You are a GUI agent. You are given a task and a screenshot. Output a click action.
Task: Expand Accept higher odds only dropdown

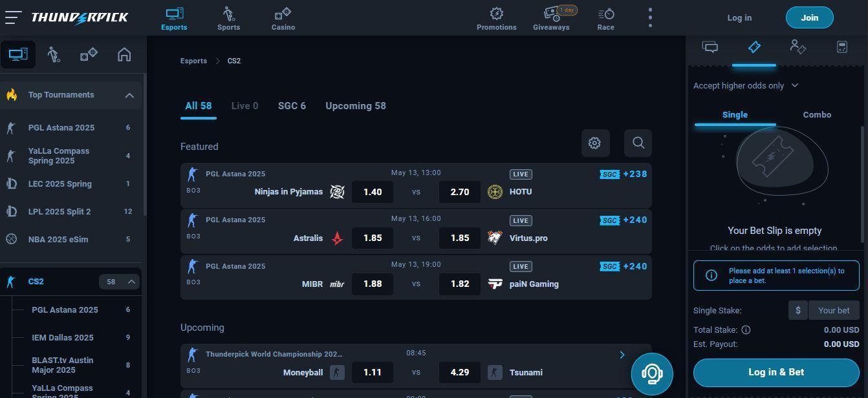tap(746, 85)
